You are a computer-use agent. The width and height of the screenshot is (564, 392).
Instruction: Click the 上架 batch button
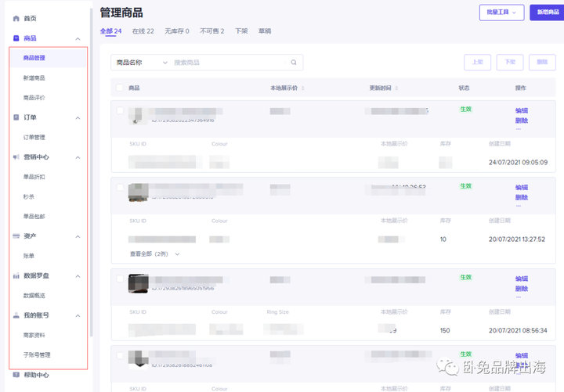click(477, 62)
